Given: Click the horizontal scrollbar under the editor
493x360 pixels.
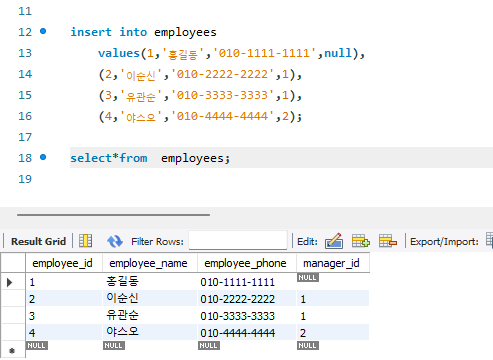Looking at the screenshot, I should pos(113,215).
